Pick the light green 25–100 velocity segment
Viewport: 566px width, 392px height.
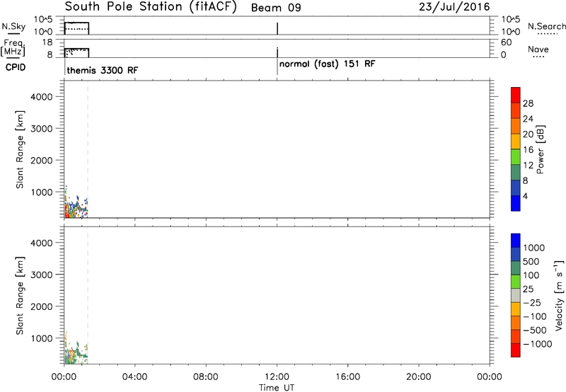(x=516, y=282)
